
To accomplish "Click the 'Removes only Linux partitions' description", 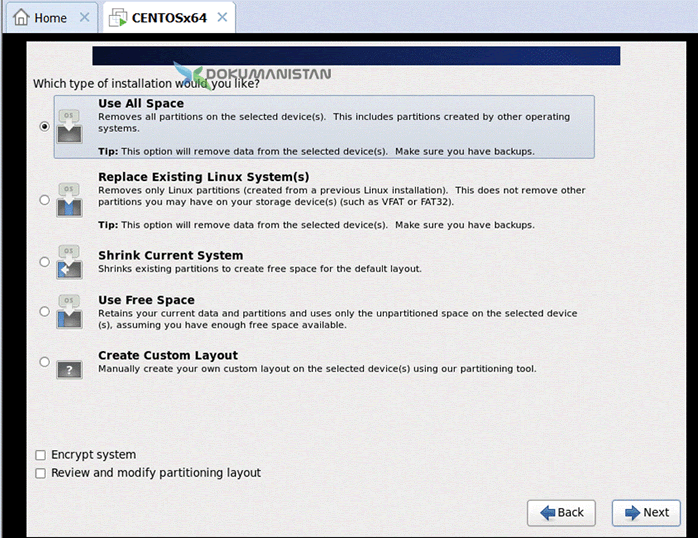I will coord(342,196).
